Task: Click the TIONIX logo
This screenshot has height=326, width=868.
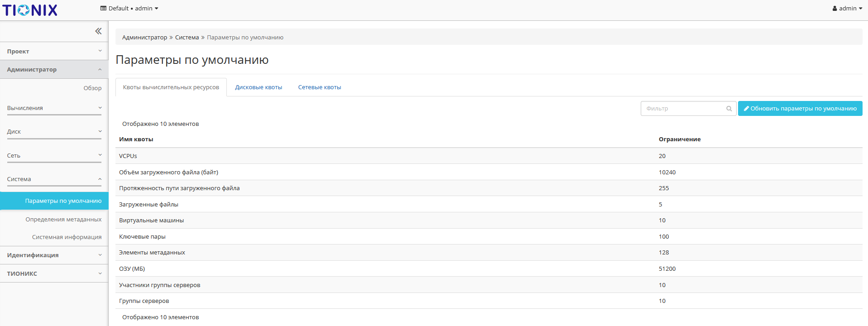Action: [x=30, y=10]
